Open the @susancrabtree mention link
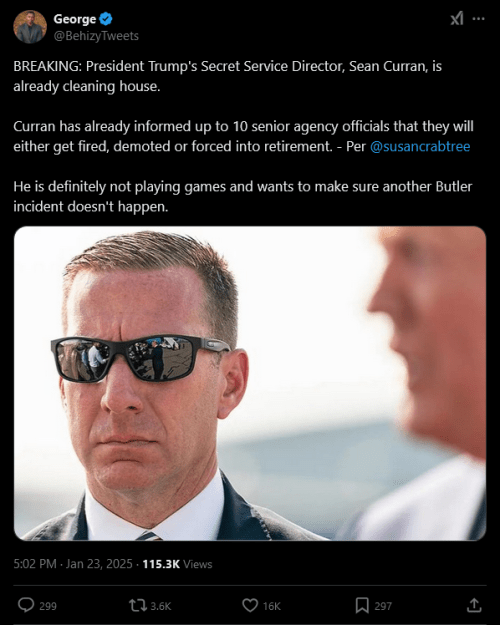The height and width of the screenshot is (625, 500). pyautogui.click(x=420, y=146)
